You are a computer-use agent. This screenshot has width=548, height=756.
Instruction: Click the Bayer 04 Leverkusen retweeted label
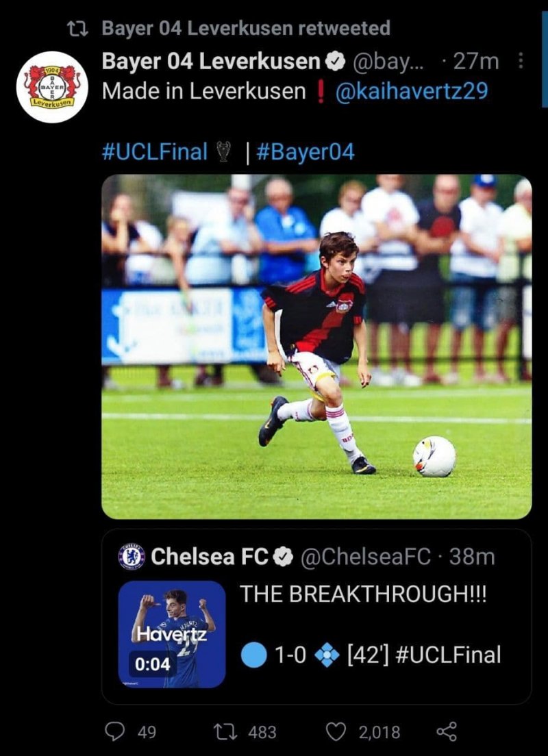[246, 29]
